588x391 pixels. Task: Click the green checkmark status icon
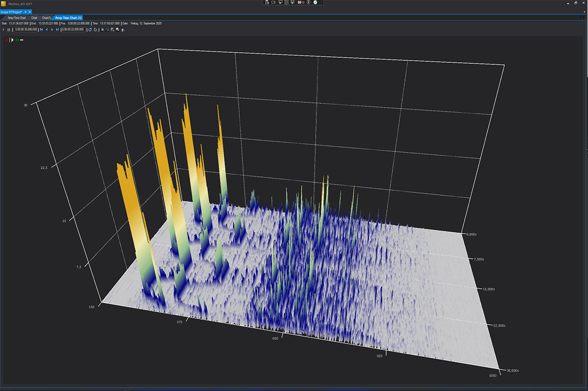click(315, 3)
